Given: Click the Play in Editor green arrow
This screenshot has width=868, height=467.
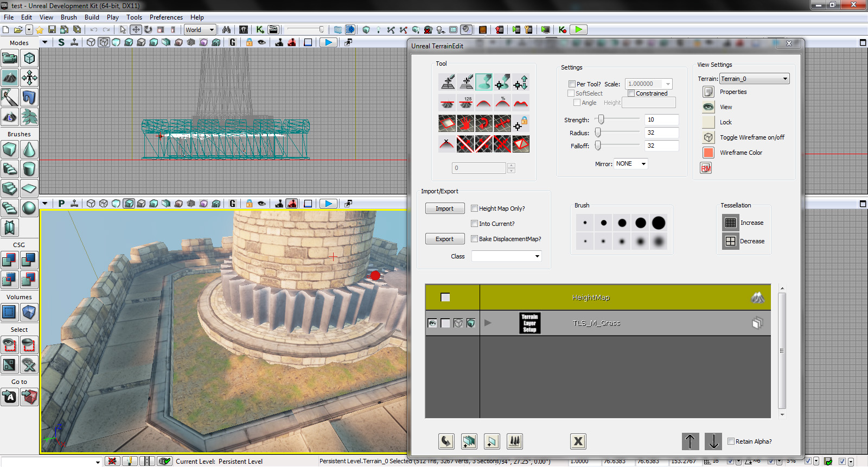Looking at the screenshot, I should [x=579, y=30].
